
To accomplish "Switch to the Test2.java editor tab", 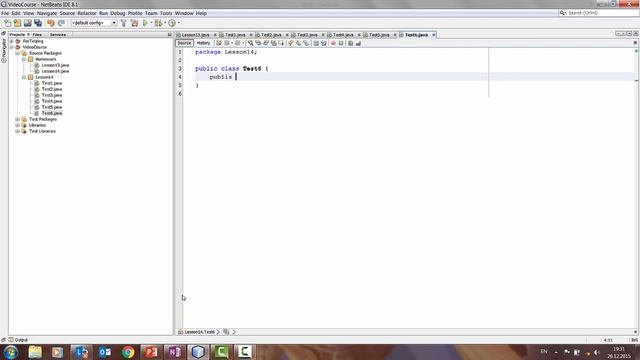I will (x=271, y=35).
